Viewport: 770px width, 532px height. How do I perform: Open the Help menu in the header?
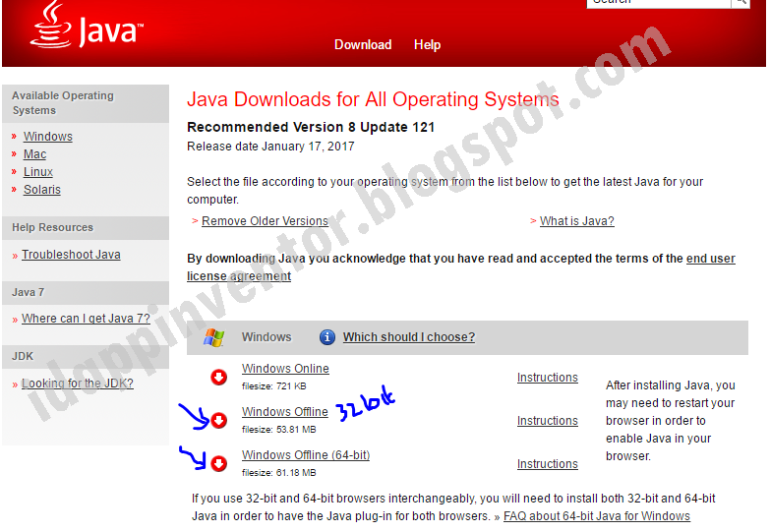pos(427,44)
